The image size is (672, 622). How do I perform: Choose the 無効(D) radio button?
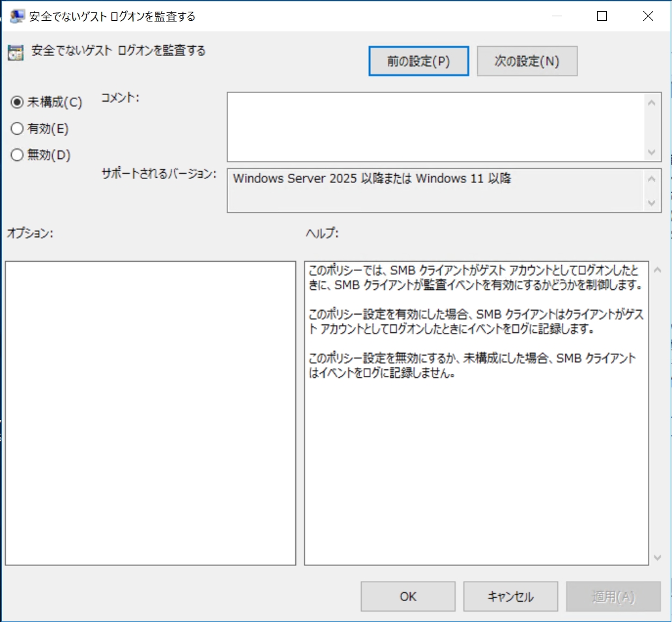click(18, 155)
